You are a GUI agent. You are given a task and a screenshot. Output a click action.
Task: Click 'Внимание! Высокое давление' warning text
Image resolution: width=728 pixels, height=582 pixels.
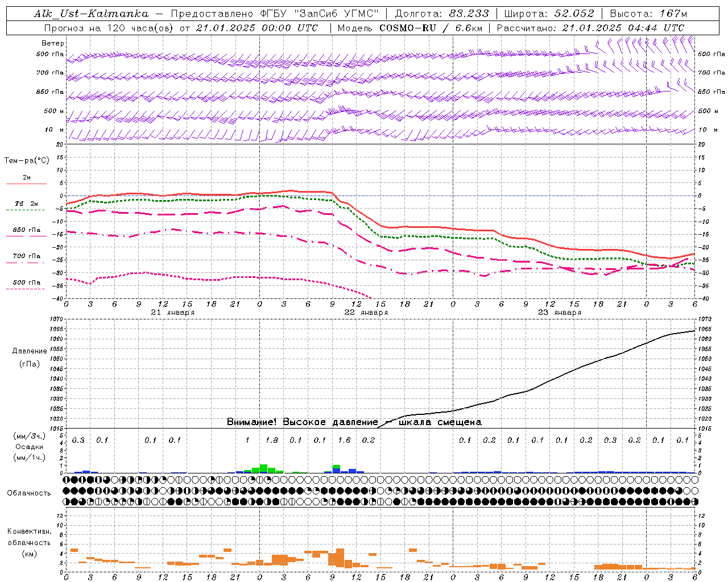point(303,422)
